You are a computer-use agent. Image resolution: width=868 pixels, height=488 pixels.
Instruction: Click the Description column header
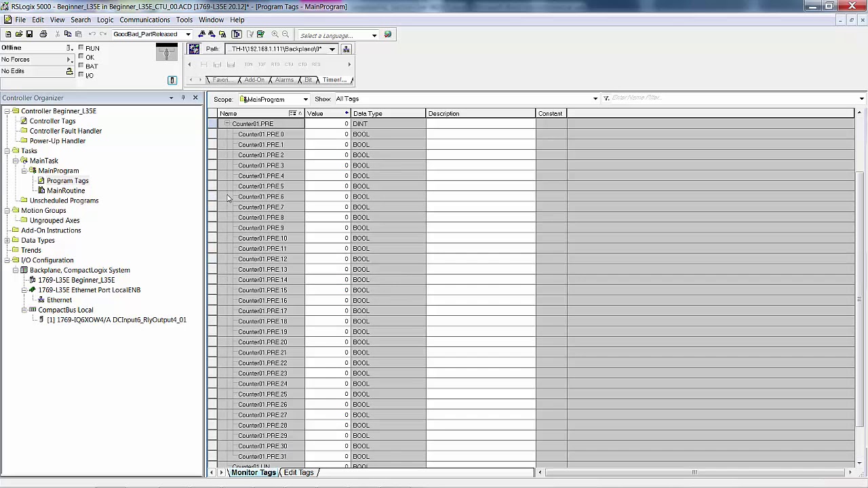click(x=480, y=114)
